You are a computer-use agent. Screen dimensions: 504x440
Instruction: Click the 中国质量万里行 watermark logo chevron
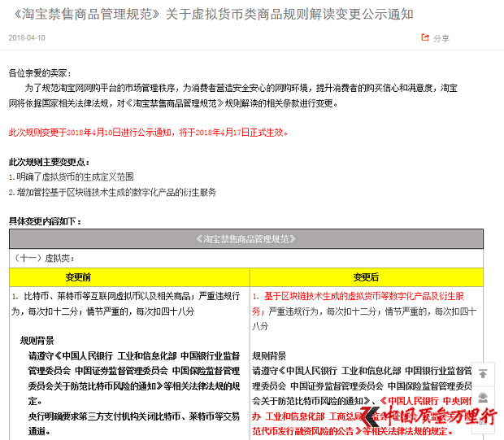click(x=371, y=417)
